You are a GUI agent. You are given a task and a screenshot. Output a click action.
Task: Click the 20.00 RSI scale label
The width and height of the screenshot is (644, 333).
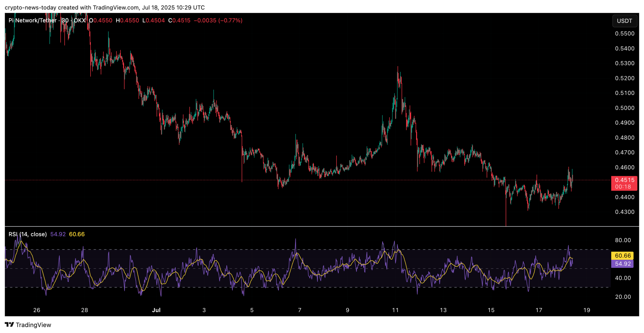[x=623, y=297]
